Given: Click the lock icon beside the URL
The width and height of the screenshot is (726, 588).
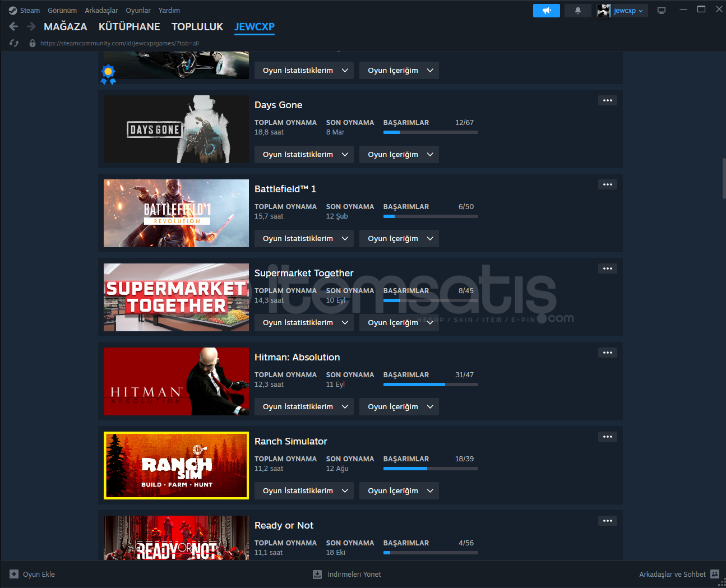Looking at the screenshot, I should point(33,43).
